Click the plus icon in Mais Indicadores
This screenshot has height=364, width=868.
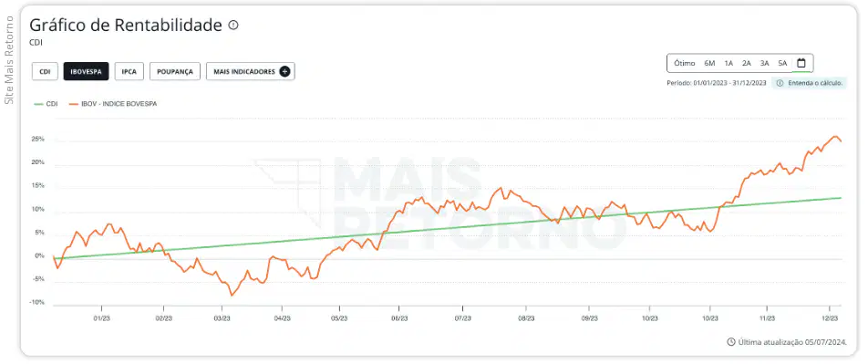point(284,71)
